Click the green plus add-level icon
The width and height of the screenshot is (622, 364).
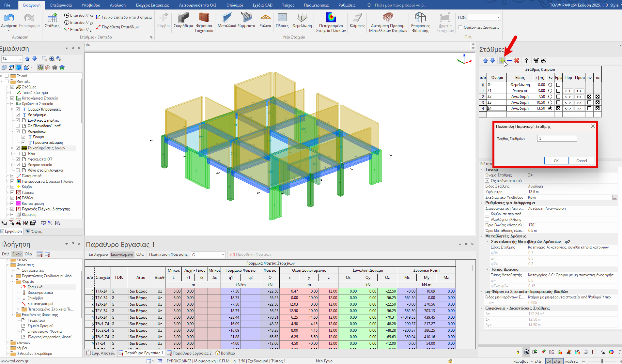click(502, 61)
